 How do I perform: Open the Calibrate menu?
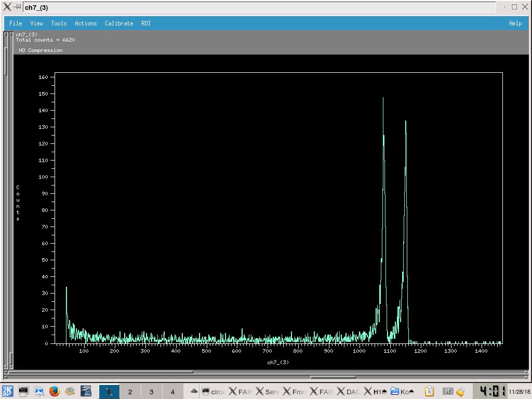(119, 23)
